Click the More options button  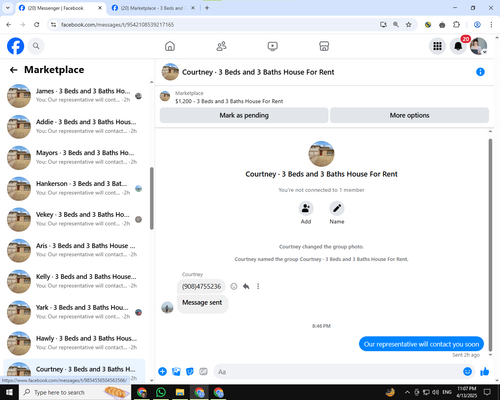[x=409, y=115]
